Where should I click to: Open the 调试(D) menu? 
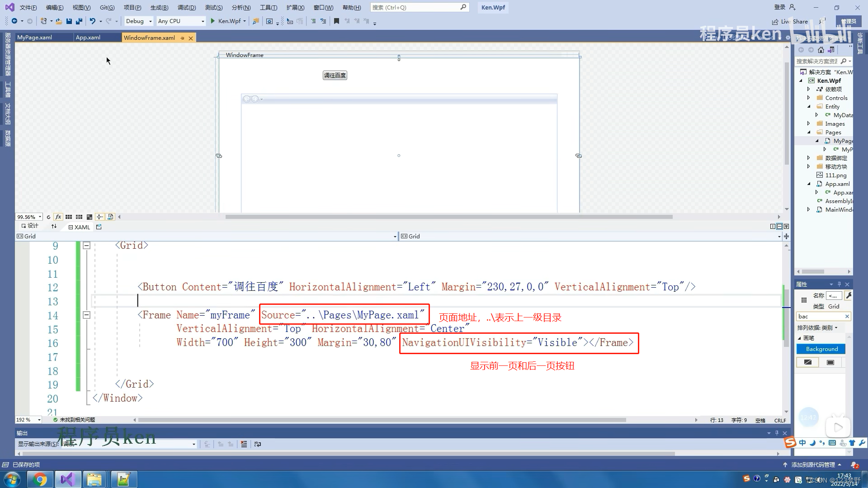coord(187,8)
